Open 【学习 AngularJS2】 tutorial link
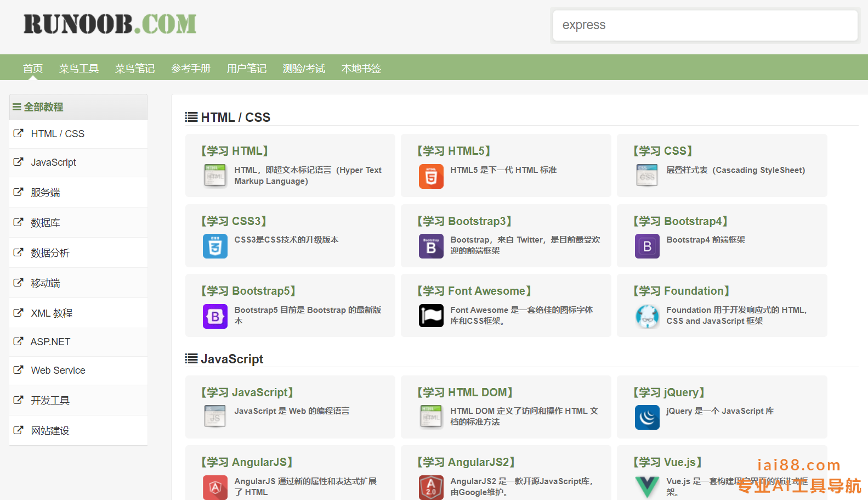This screenshot has width=868, height=500. (x=466, y=462)
